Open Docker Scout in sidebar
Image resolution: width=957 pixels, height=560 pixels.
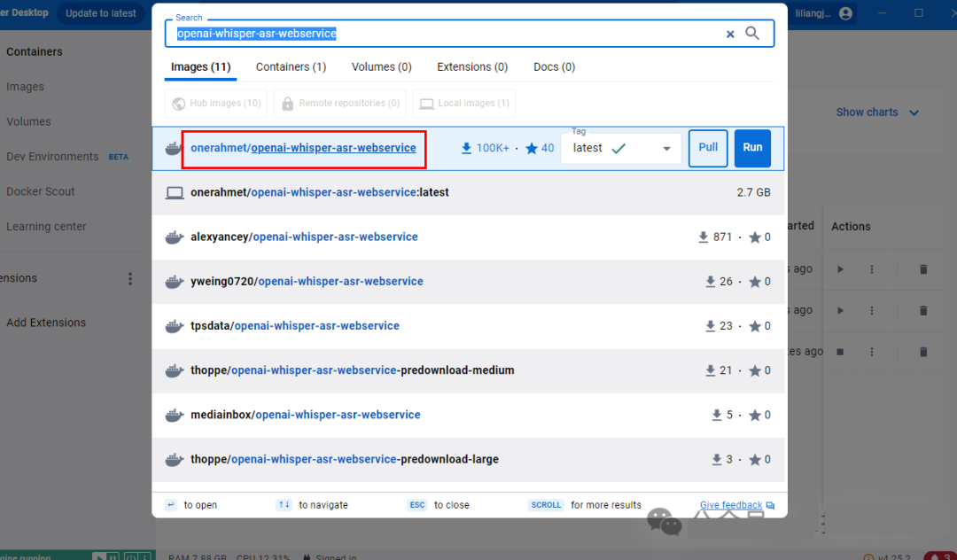[x=40, y=191]
